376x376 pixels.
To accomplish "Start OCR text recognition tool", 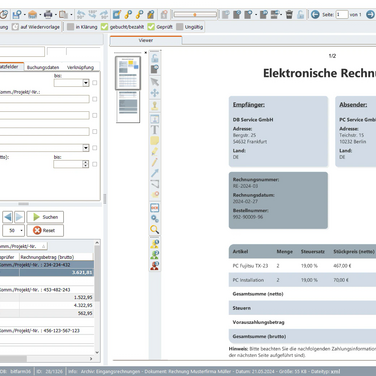I will (155, 208).
